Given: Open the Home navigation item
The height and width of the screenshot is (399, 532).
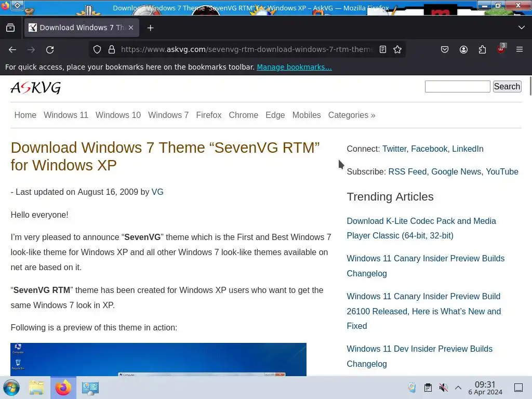Looking at the screenshot, I should click(x=25, y=115).
